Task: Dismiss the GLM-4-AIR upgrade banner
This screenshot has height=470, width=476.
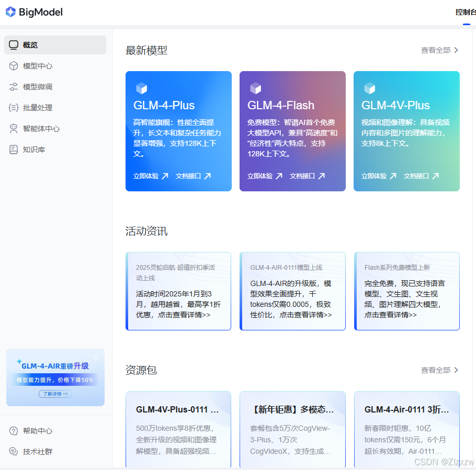Action: coord(96,357)
